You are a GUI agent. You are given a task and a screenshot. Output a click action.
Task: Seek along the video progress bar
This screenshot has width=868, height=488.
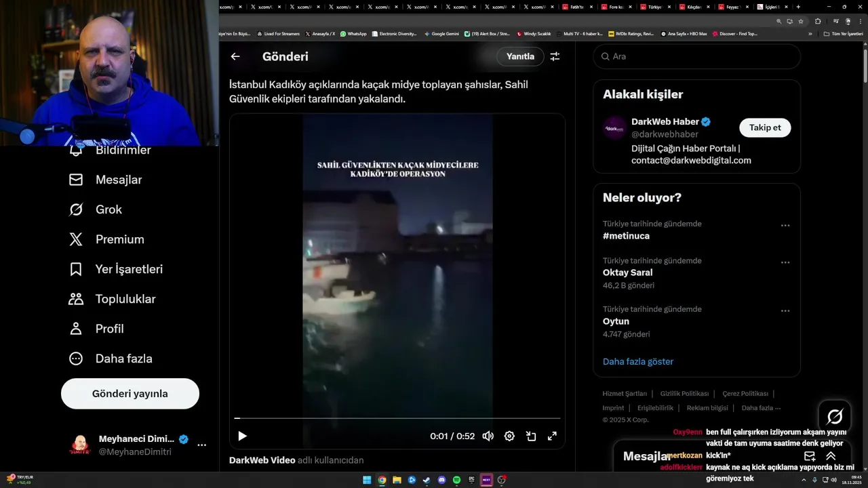pyautogui.click(x=397, y=418)
